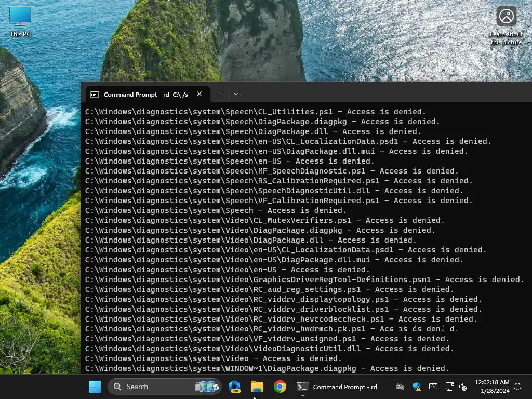Click the CL_MutexVerifiers.ps1 output line
Viewport: 532px width, 399px height.
point(264,220)
